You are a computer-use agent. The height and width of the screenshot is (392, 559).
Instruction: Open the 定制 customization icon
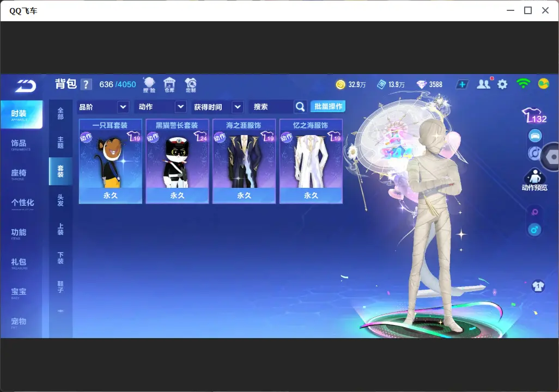tap(191, 85)
